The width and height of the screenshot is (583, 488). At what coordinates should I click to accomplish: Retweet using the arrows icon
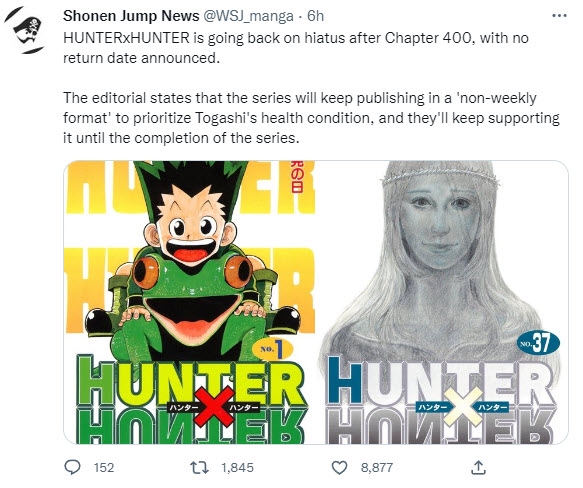(199, 467)
